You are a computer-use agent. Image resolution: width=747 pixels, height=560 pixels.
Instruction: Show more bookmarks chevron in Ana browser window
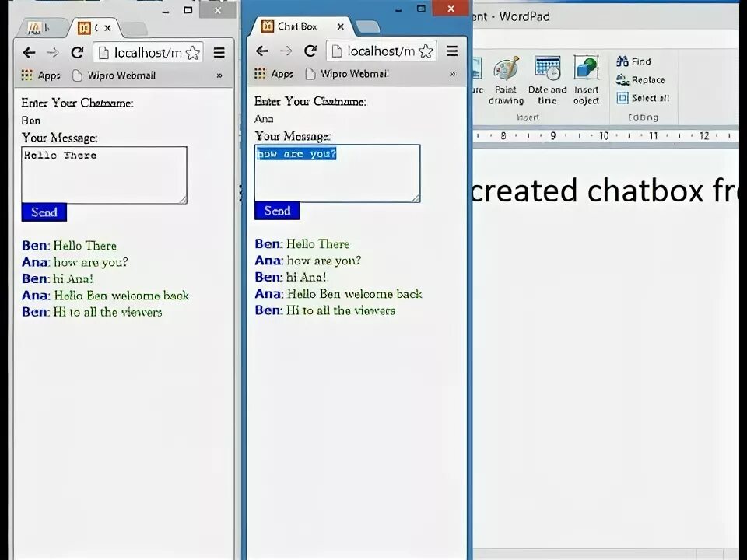point(452,74)
